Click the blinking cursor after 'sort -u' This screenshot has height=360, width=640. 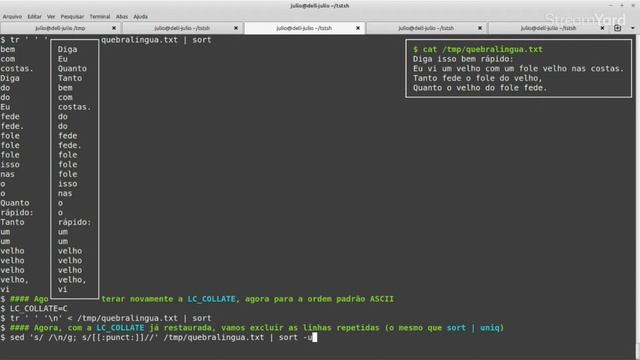tap(315, 338)
